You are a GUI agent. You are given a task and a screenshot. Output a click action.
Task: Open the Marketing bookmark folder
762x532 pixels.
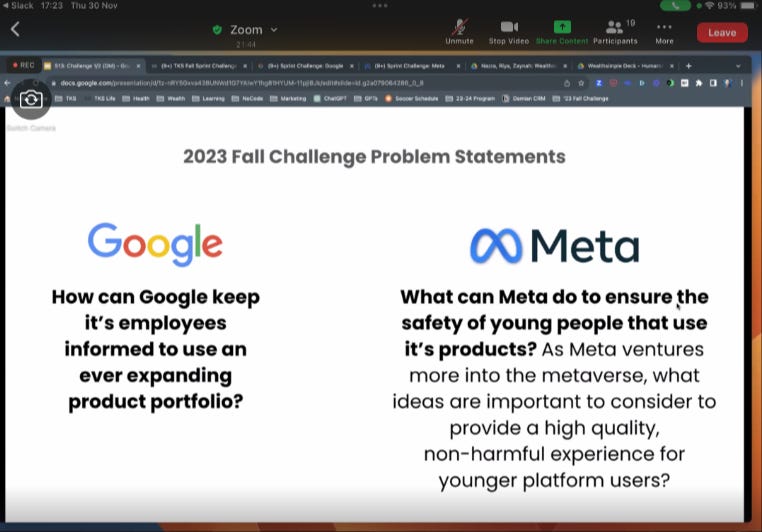[288, 99]
